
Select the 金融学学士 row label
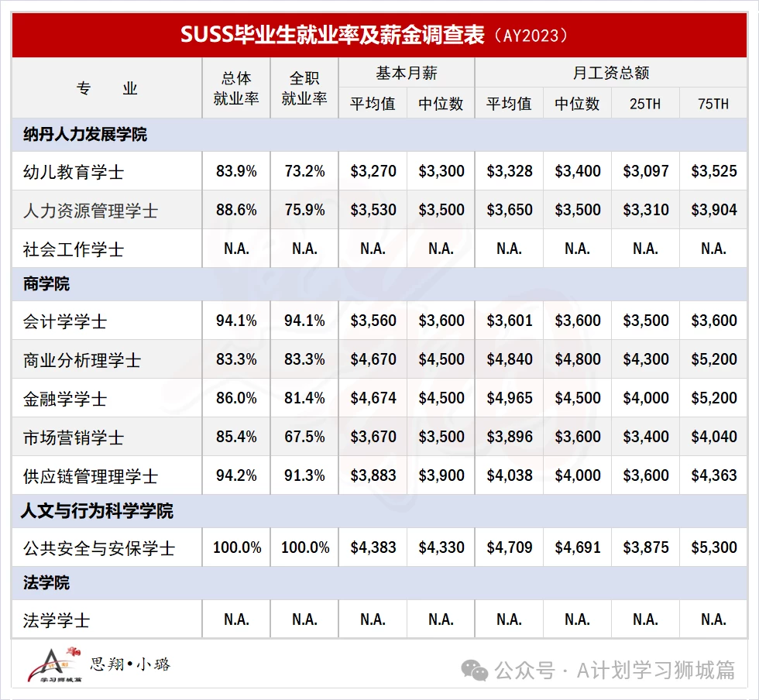[x=65, y=399]
